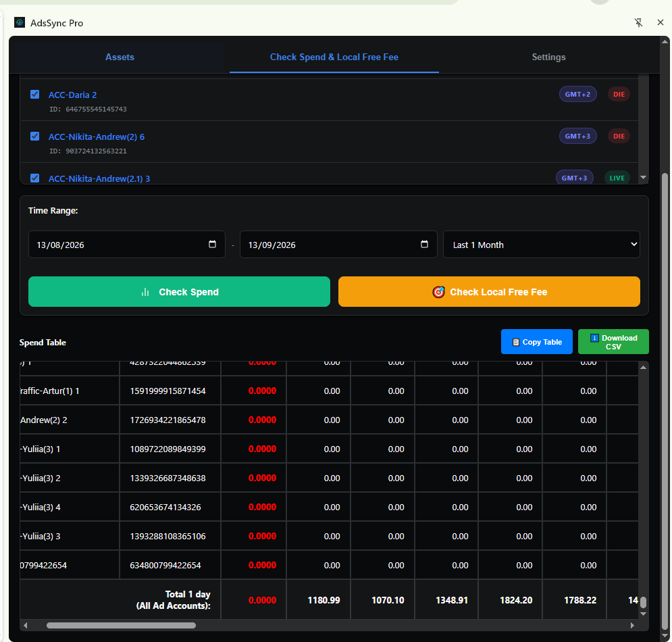The width and height of the screenshot is (672, 642).
Task: Download the spend table as CSV
Action: coord(613,342)
